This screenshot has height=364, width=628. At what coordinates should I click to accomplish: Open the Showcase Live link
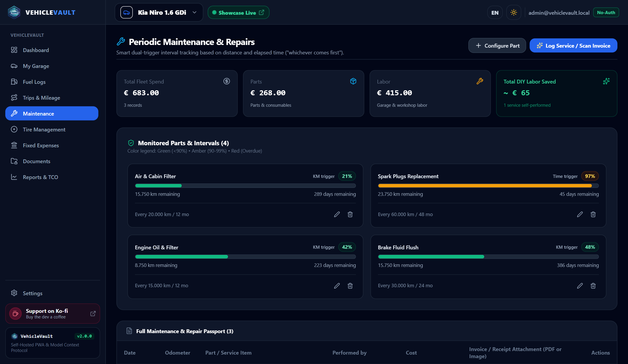click(238, 13)
